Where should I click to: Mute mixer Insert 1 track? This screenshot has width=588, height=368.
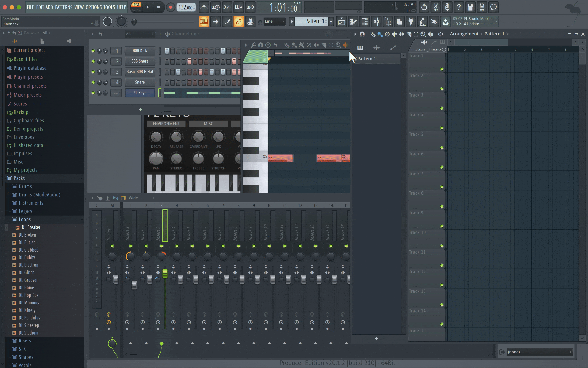click(131, 246)
